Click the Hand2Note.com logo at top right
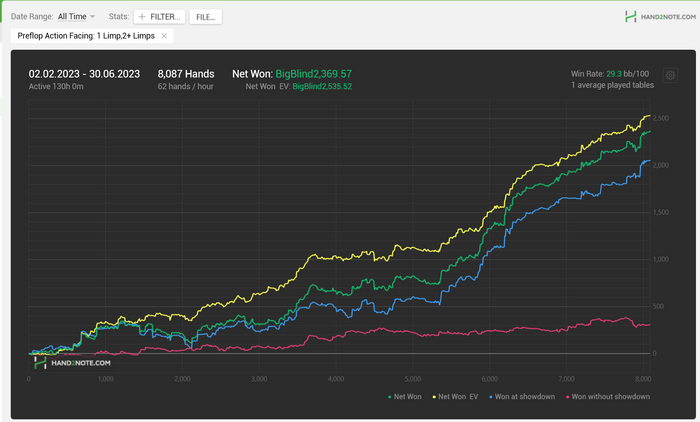 pyautogui.click(x=660, y=17)
